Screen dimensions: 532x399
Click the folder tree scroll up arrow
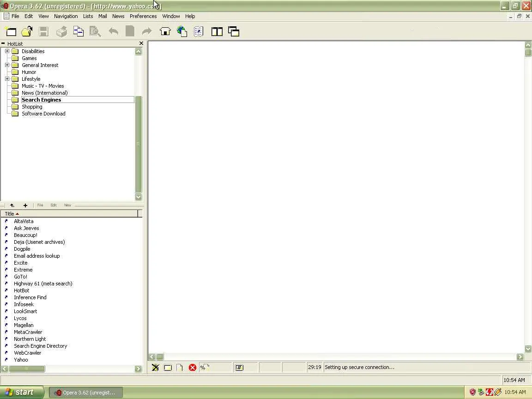[x=138, y=52]
